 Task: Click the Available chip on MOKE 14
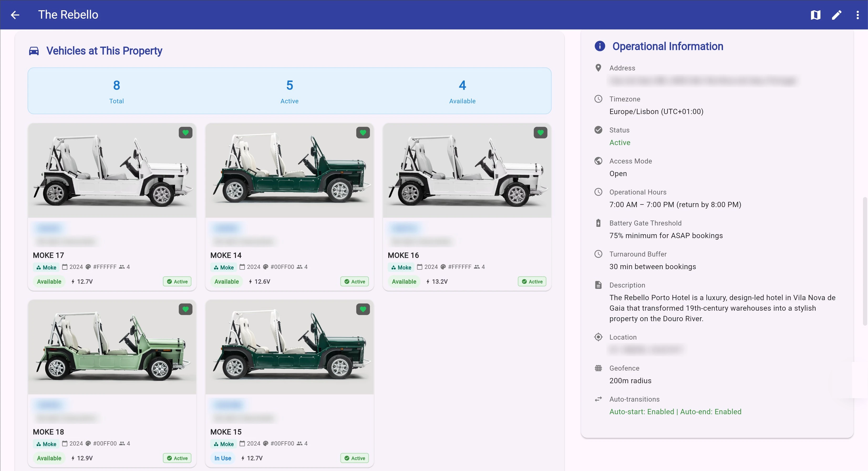coord(226,281)
